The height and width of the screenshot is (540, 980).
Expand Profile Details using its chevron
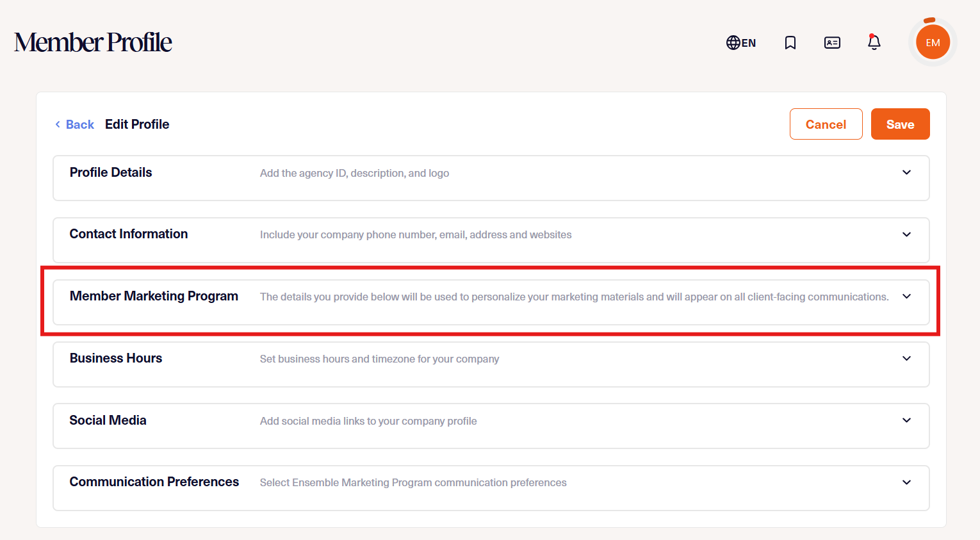click(x=906, y=172)
